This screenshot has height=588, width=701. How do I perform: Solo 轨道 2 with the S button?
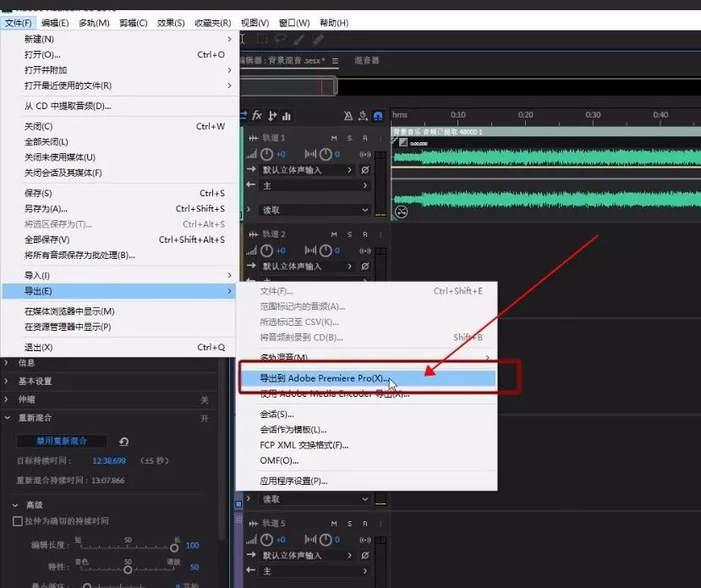349,234
